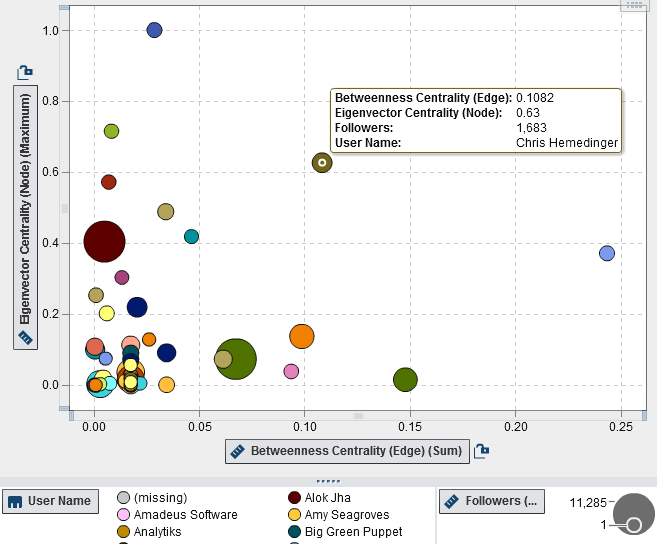Select the Big Green Puppet legend entry
657x544 pixels.
pyautogui.click(x=340, y=532)
